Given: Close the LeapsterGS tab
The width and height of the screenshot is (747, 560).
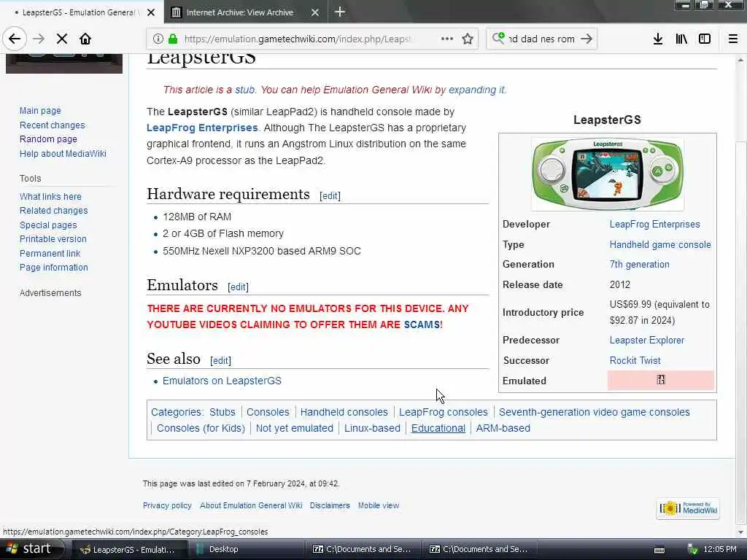Looking at the screenshot, I should (x=151, y=12).
